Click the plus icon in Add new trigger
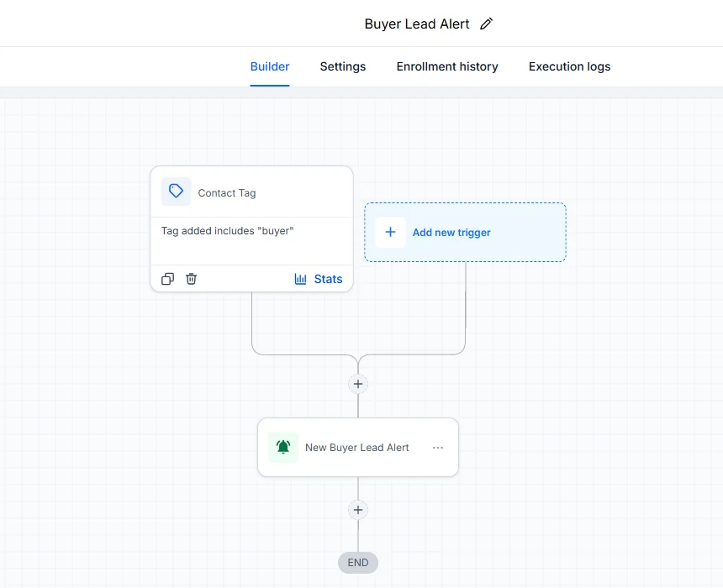Viewport: 723px width, 588px height. coord(390,232)
